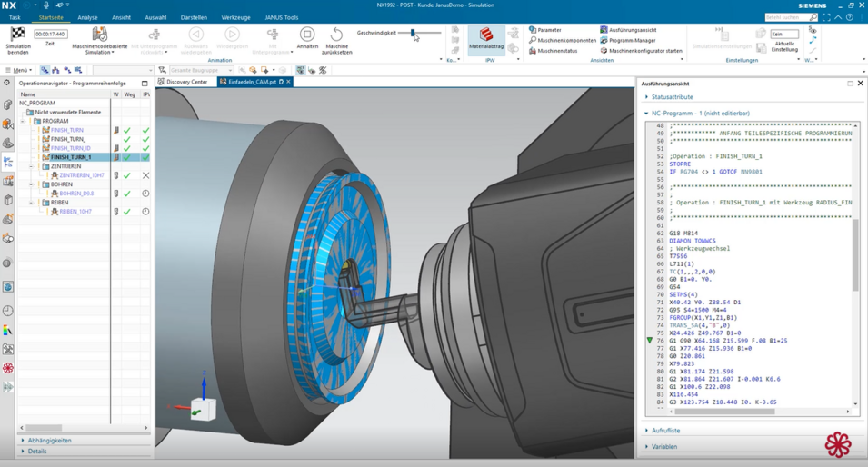Toggle fullscreen mode icon
Image resolution: width=868 pixels, height=467 pixels.
coord(827,17)
